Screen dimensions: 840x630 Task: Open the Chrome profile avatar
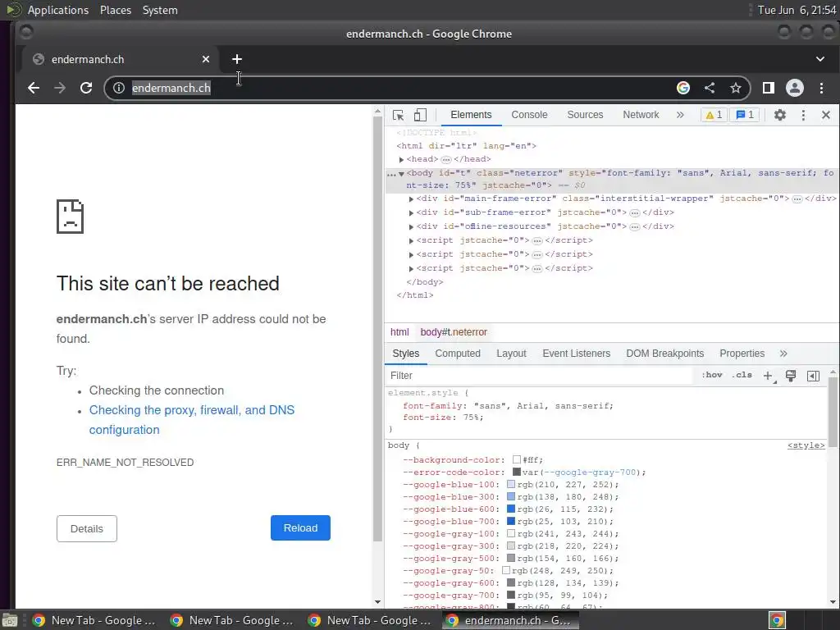click(794, 88)
